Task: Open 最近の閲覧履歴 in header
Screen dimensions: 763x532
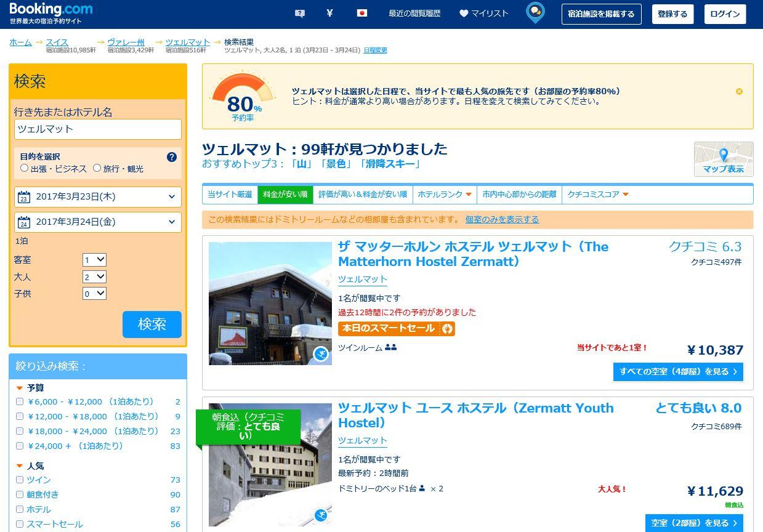Action: point(414,14)
